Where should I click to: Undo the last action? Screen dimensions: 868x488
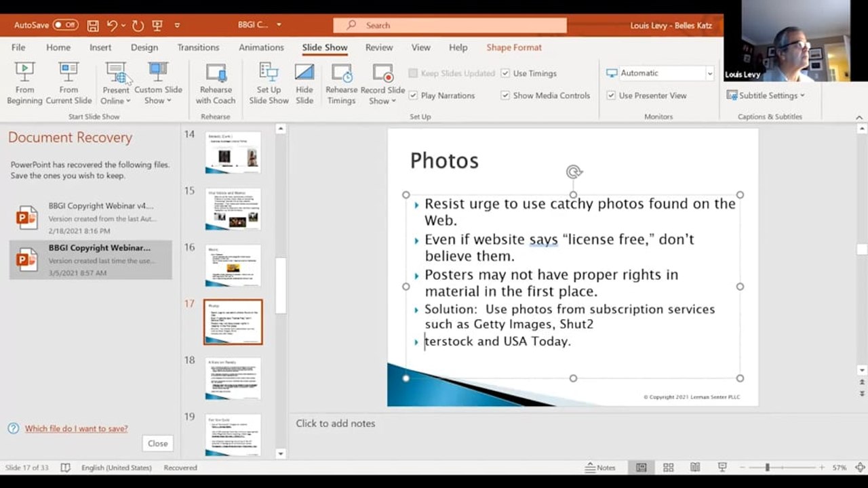tap(112, 26)
